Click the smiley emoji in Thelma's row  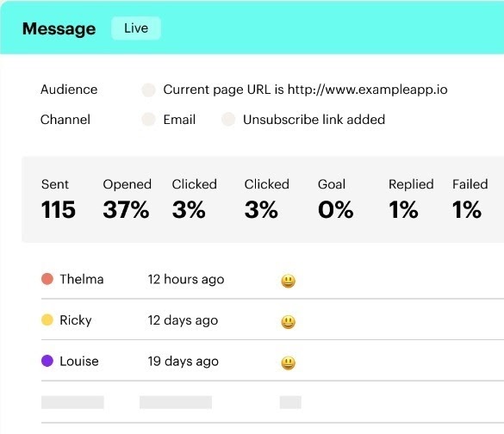coord(288,281)
